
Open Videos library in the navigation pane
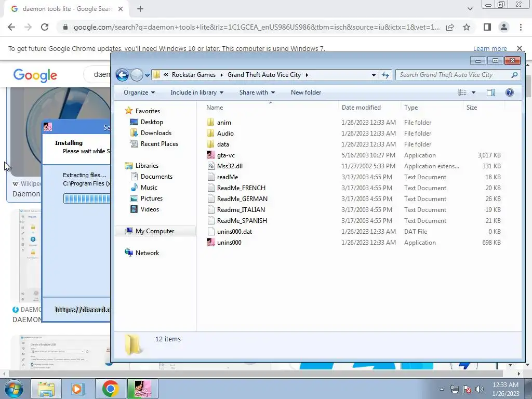point(150,209)
